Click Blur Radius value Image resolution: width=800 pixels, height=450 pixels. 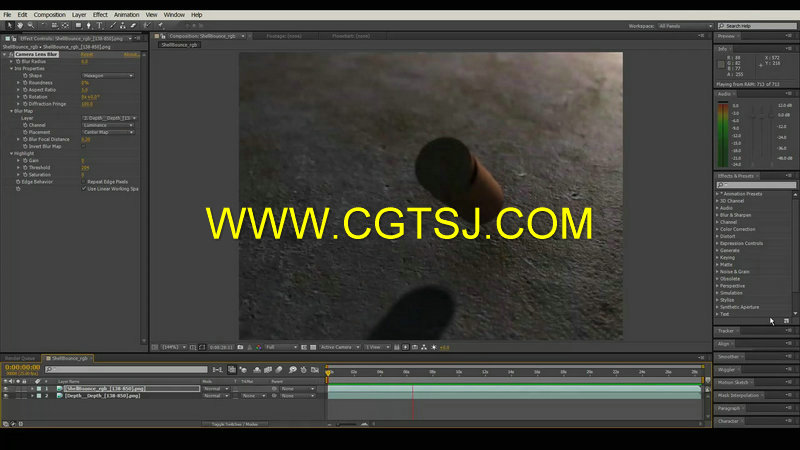(x=85, y=62)
